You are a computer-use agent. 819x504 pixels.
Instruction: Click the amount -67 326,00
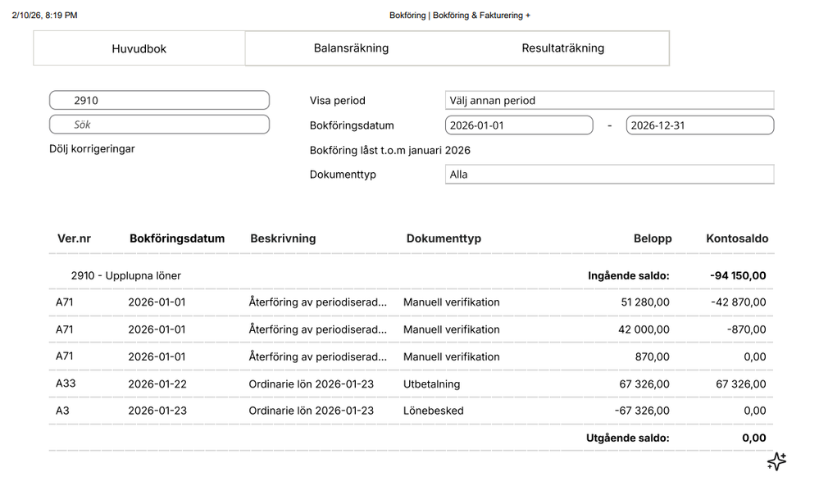pos(642,411)
